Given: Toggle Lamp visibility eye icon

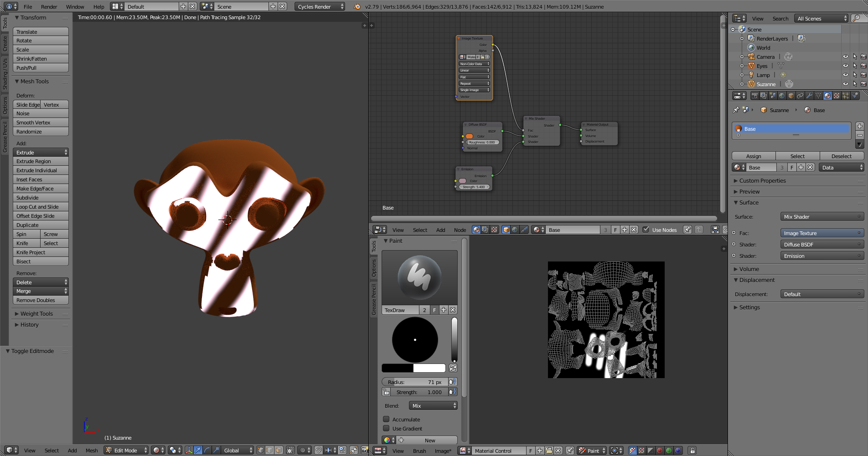Looking at the screenshot, I should click(846, 75).
